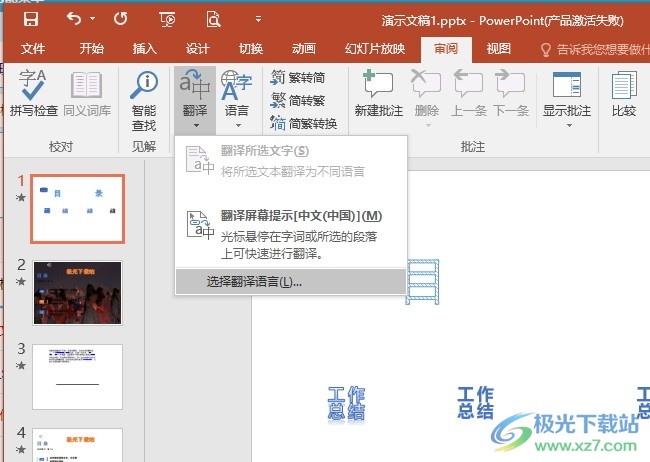This screenshot has height=462, width=650.
Task: Open the undo history dropdown arrow
Action: [x=92, y=19]
